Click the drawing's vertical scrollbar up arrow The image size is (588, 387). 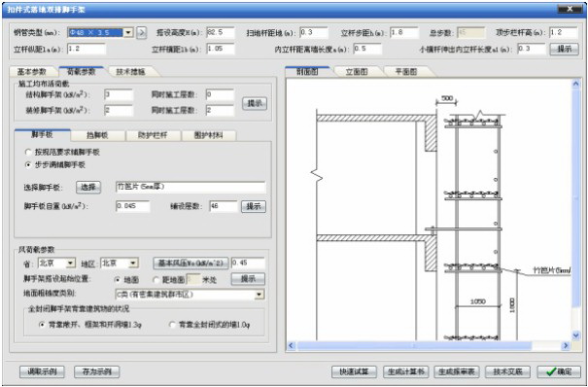576,84
